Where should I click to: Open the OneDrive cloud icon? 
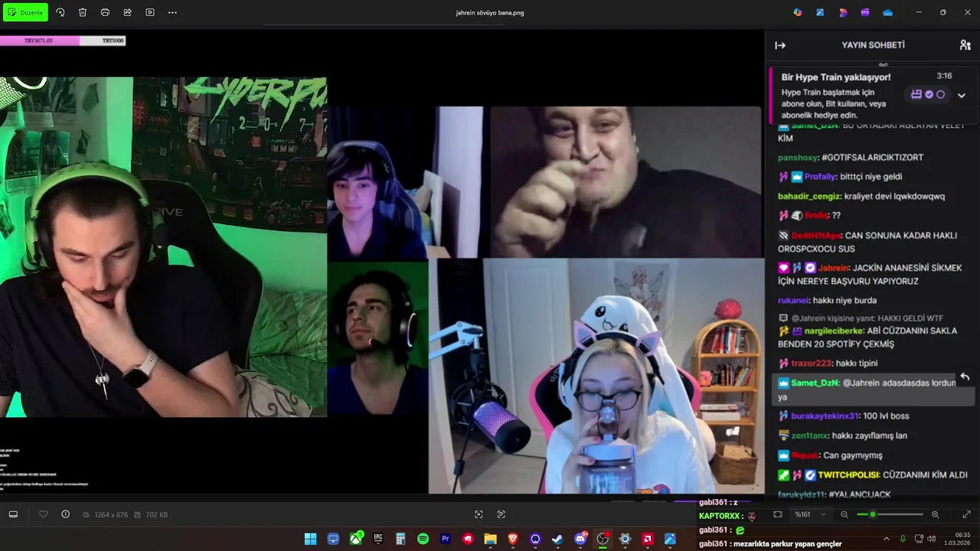pos(887,12)
